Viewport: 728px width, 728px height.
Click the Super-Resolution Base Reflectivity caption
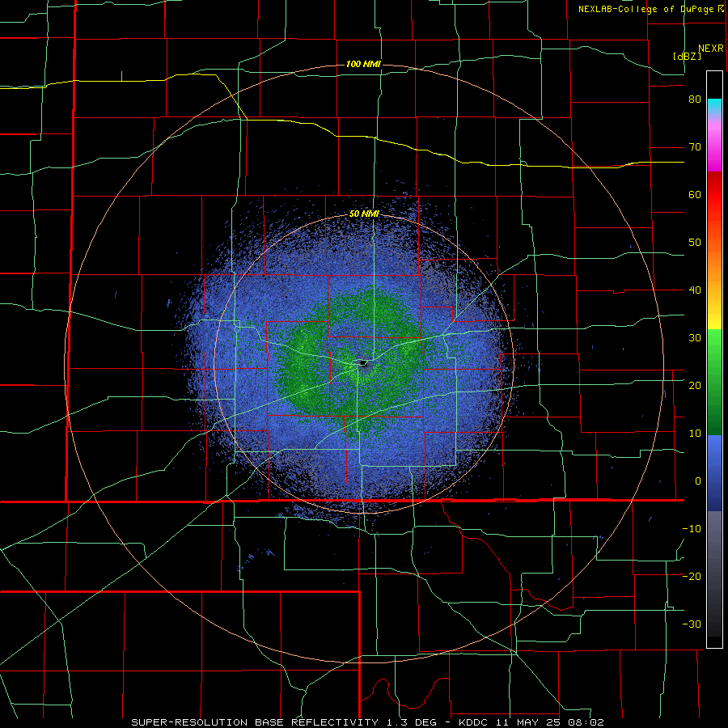pyautogui.click(x=368, y=722)
